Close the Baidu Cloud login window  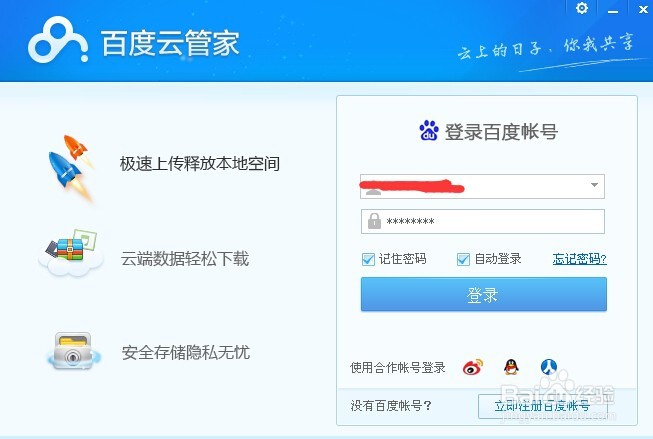(x=643, y=9)
